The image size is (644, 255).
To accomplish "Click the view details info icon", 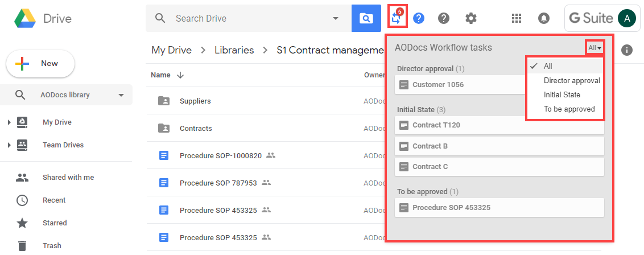I will (626, 51).
